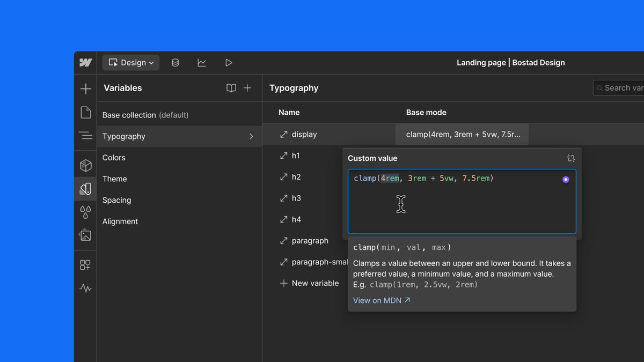Select the Spacing collection
This screenshot has width=644, height=362.
116,200
